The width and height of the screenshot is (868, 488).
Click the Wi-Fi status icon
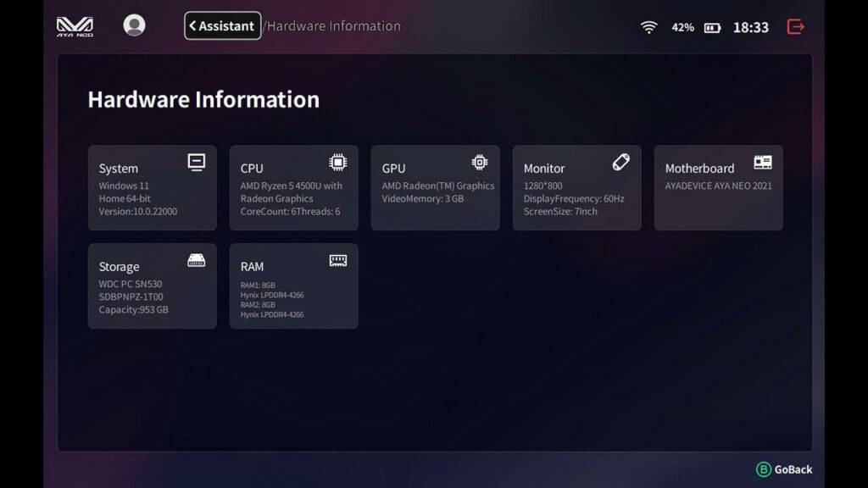[x=648, y=27]
